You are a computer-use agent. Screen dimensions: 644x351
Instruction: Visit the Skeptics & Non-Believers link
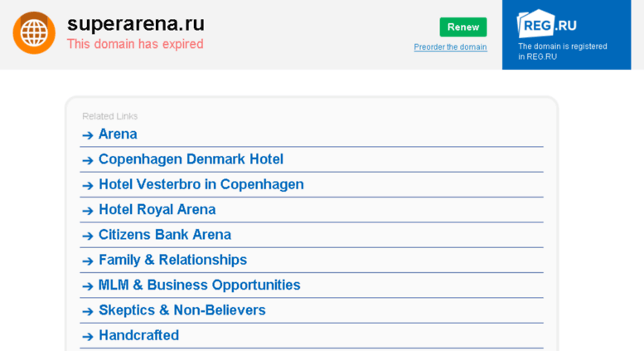coord(182,310)
